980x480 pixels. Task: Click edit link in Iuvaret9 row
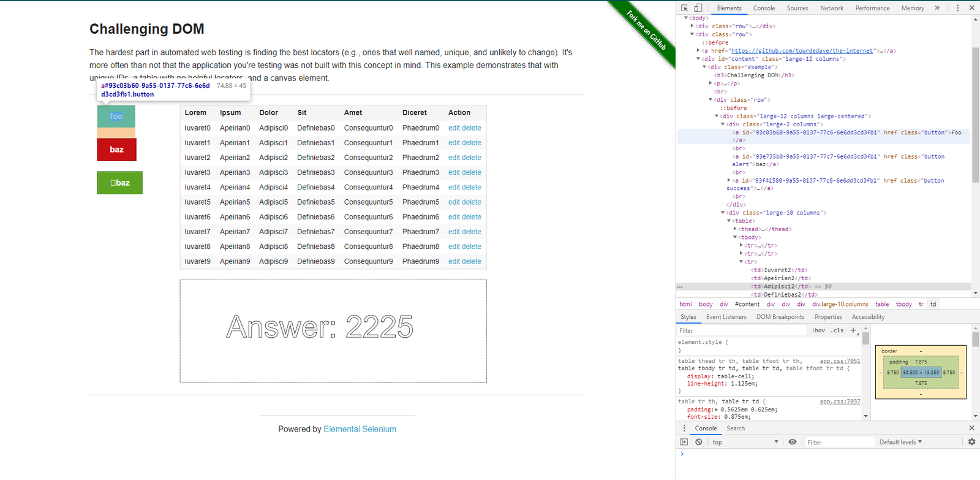tap(454, 261)
